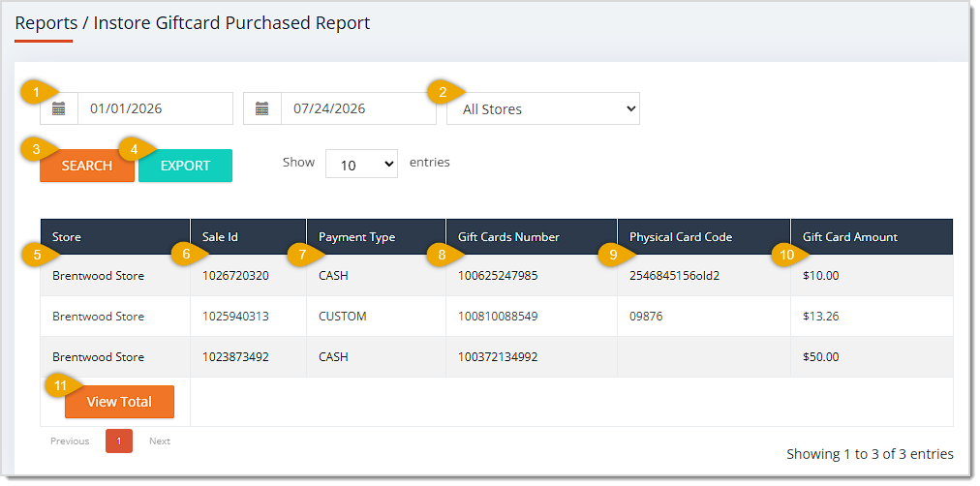Viewport: 980px width, 486px height.
Task: Select gift card number 100810088549
Action: pos(498,316)
